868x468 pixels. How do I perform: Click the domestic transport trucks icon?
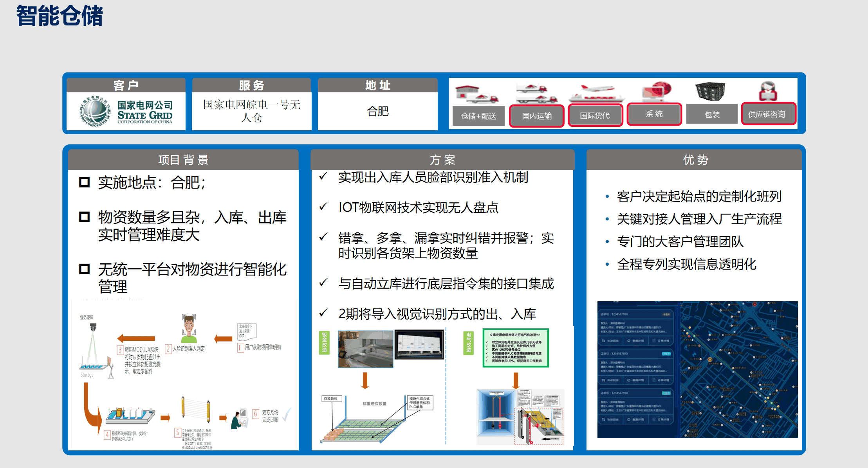(x=536, y=93)
